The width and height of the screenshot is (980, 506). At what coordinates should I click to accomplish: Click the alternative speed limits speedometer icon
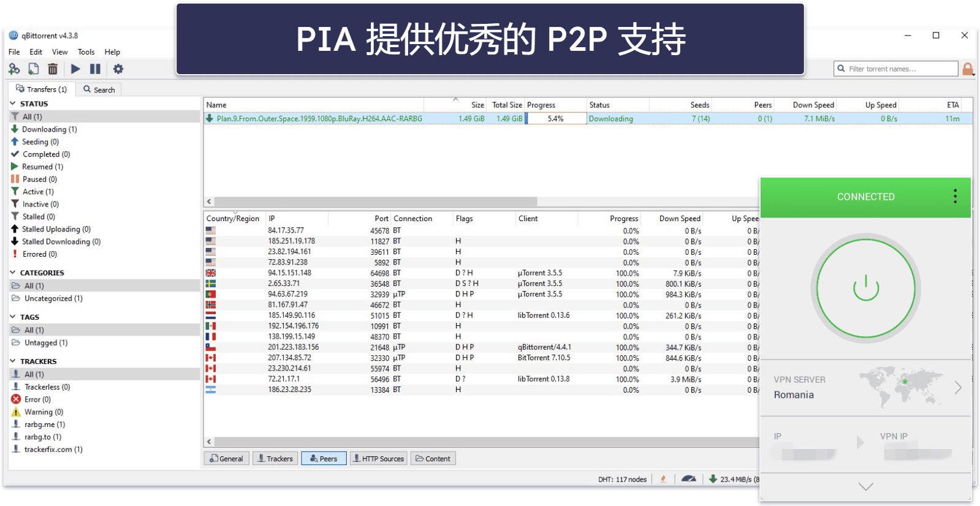688,479
